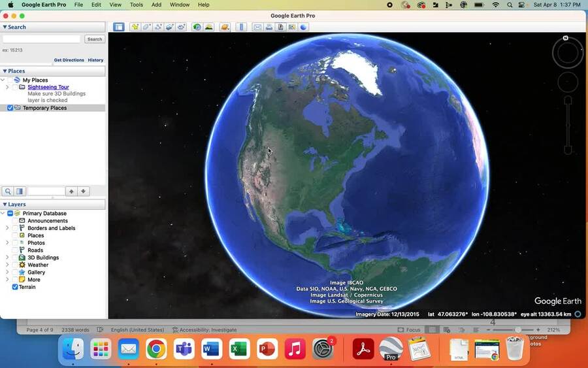The height and width of the screenshot is (368, 588).
Task: Expand the 3D Buildings layer tree
Action: (7, 258)
